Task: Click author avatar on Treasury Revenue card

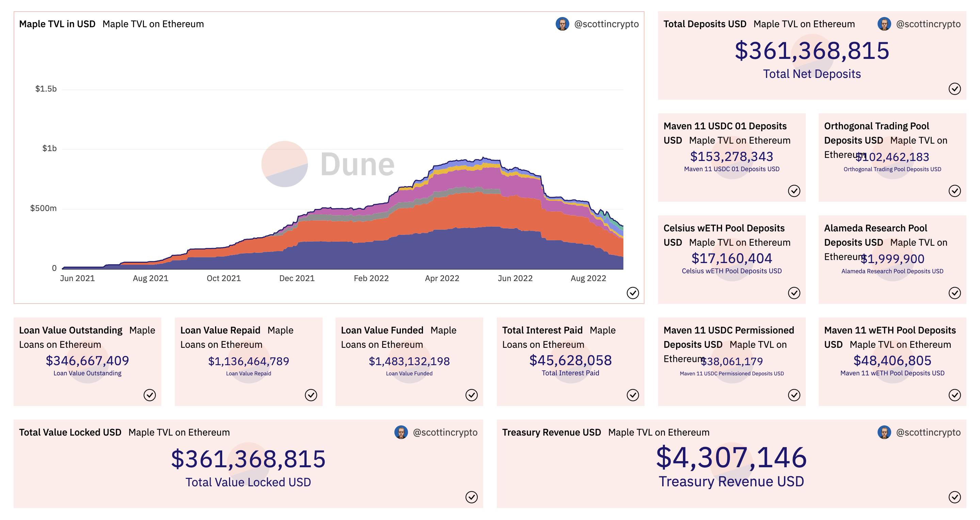Action: click(884, 433)
